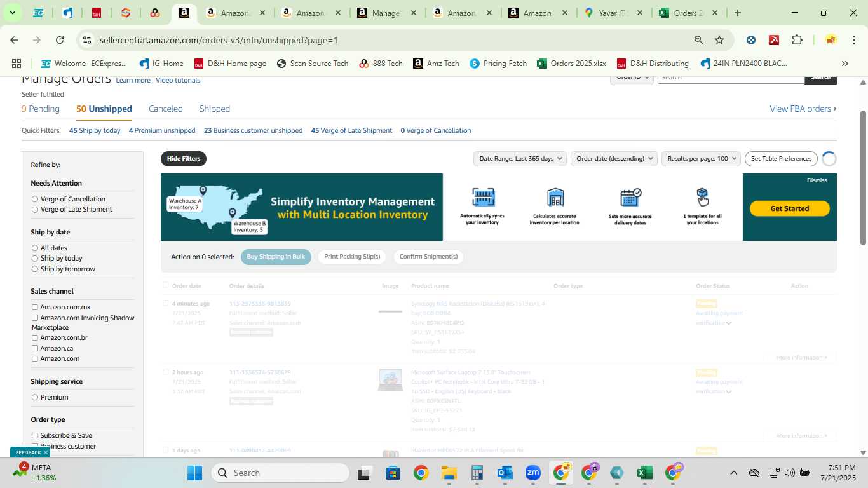Screen dimensions: 868x488
Task: Open Microsoft Store from the taskbar
Action: point(393,473)
